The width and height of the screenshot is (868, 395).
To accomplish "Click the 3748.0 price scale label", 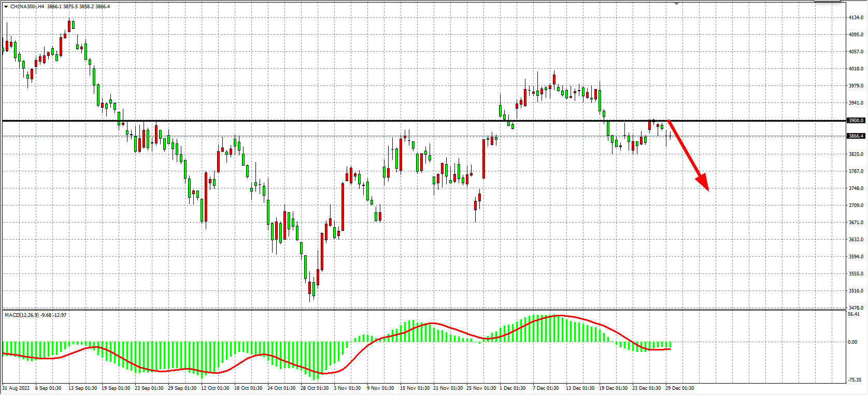I will pyautogui.click(x=856, y=188).
